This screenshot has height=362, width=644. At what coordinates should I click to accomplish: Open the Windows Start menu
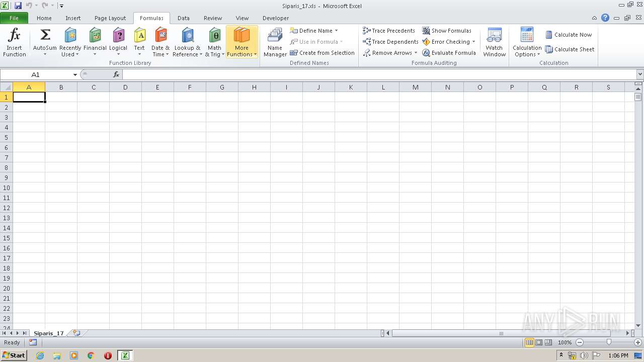pyautogui.click(x=14, y=355)
